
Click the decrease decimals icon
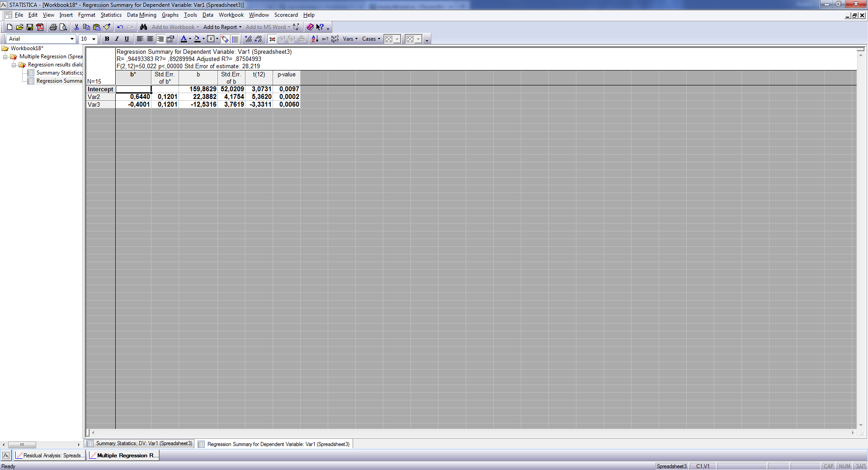(x=258, y=39)
